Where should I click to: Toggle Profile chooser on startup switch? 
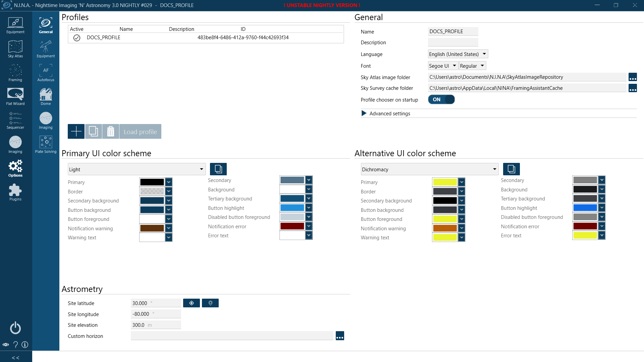click(441, 100)
